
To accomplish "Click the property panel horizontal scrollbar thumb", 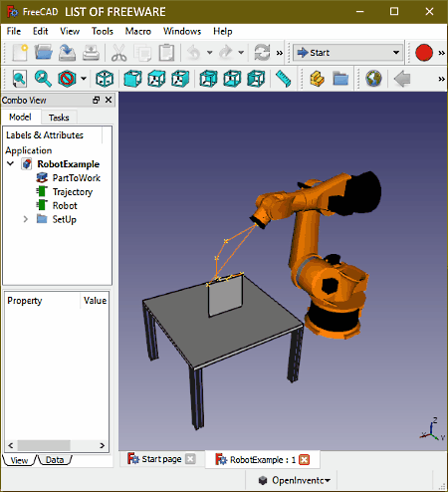I will 44,445.
